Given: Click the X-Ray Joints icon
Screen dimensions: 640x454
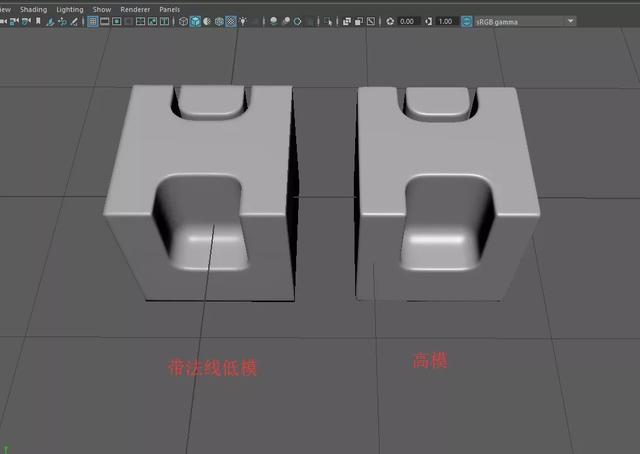Looking at the screenshot, I should pyautogui.click(x=371, y=21).
